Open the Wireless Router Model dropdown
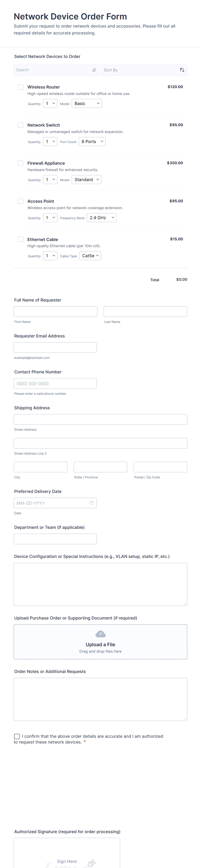199x868 pixels. click(x=87, y=104)
